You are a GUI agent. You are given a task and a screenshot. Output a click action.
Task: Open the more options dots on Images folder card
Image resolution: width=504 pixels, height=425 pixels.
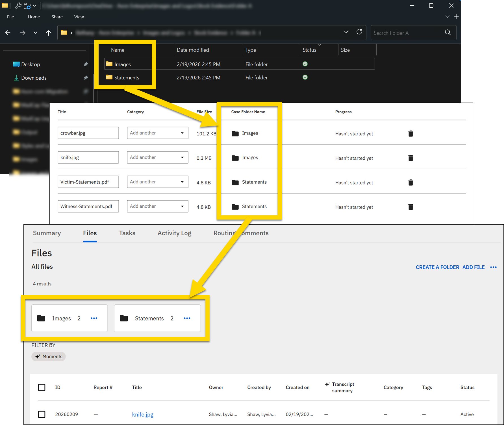tap(94, 318)
